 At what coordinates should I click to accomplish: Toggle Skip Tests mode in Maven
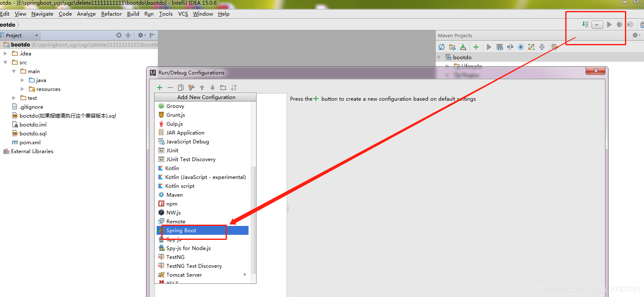coord(521,47)
